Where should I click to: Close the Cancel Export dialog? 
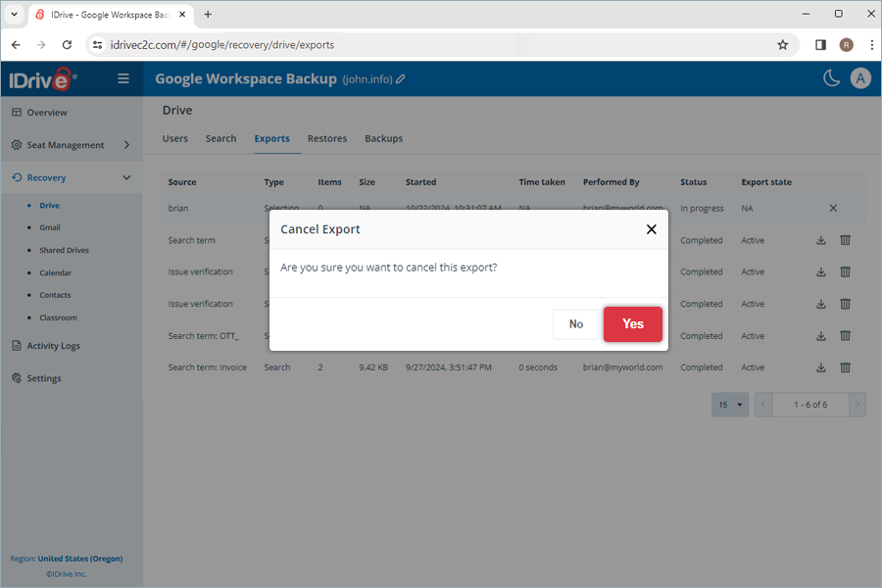(x=651, y=228)
